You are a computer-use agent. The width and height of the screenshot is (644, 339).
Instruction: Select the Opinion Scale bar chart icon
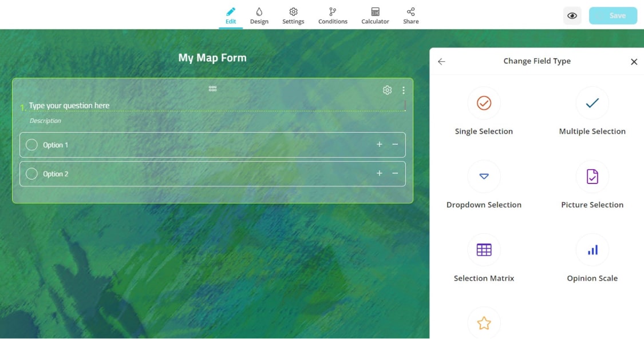(x=592, y=250)
